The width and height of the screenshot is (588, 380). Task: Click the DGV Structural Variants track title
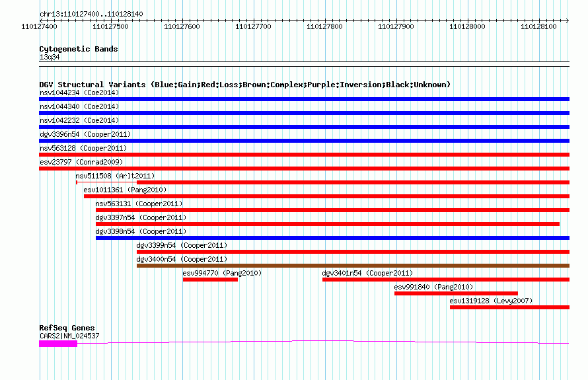click(x=244, y=85)
